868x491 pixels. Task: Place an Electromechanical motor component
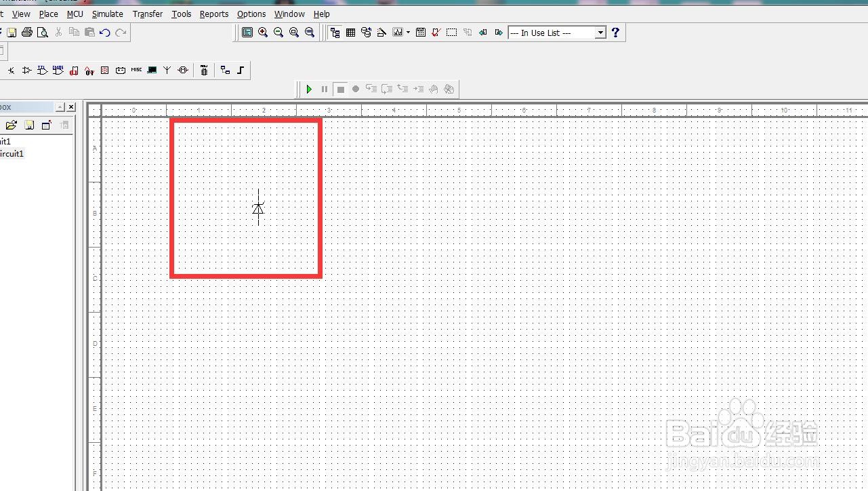pos(183,70)
